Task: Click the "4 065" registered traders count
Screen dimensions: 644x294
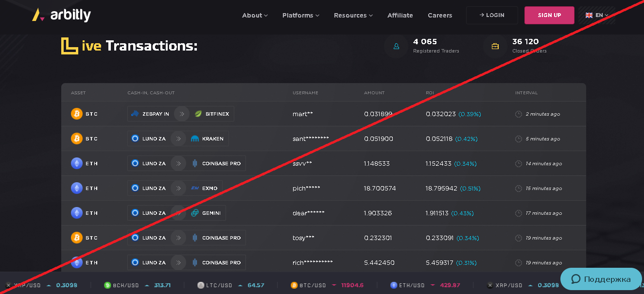Action: [x=425, y=42]
